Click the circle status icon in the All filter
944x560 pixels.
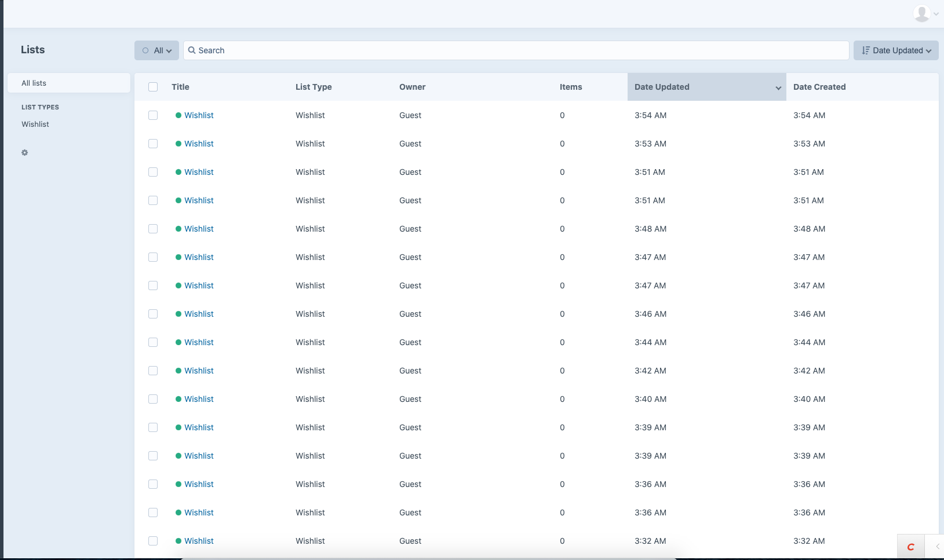pos(144,50)
